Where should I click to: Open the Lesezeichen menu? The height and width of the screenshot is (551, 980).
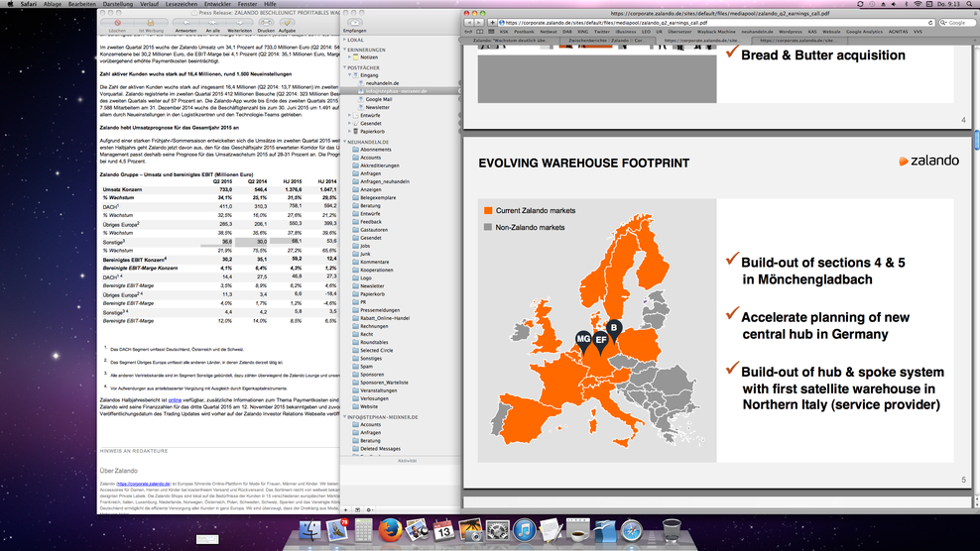tap(182, 4)
